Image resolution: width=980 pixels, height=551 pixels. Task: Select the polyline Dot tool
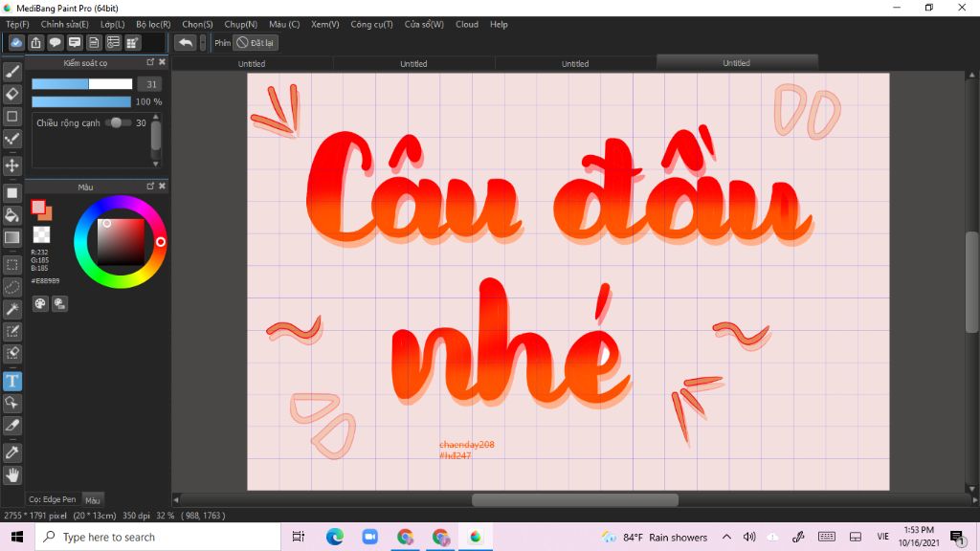point(11,139)
